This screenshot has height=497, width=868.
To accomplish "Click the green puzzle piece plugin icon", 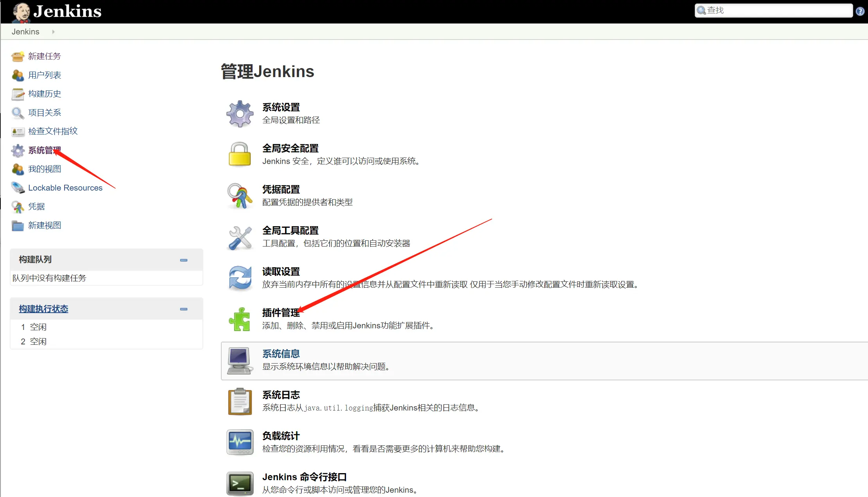I will (239, 319).
